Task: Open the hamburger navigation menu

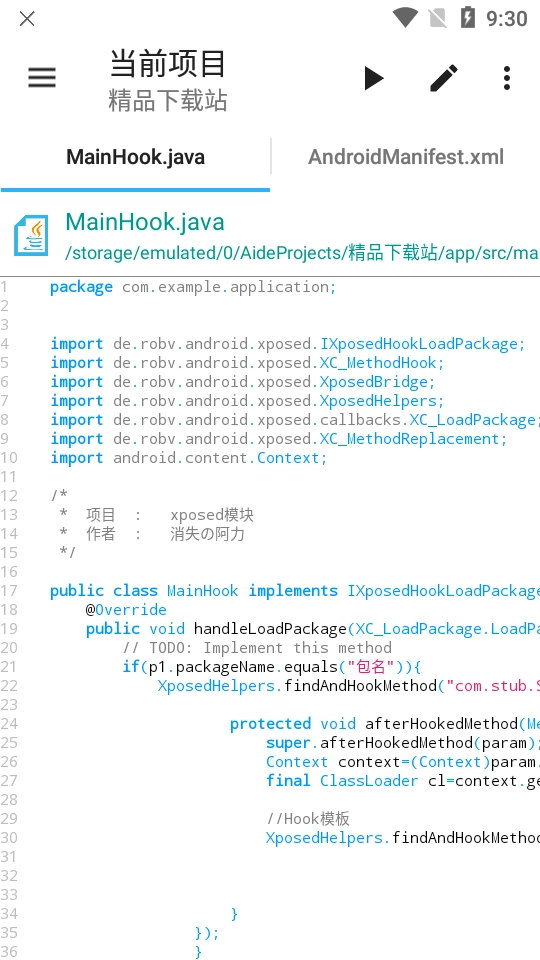Action: point(42,78)
